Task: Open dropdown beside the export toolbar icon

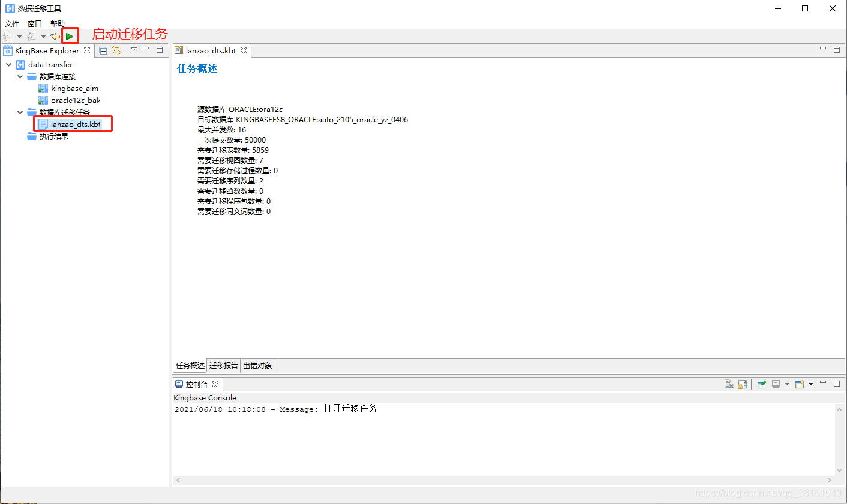Action: tap(43, 37)
